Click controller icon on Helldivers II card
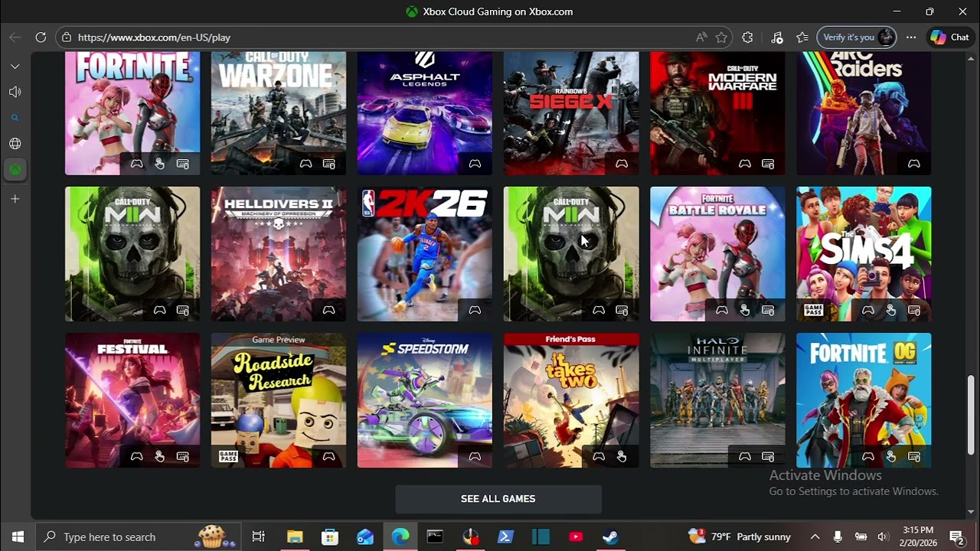 click(328, 310)
